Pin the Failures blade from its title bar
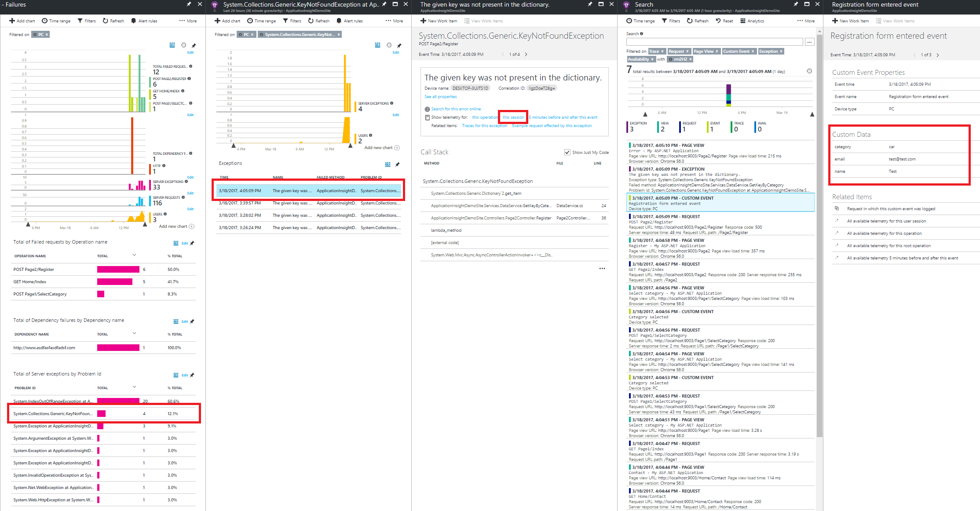This screenshot has height=511, width=980. (x=189, y=4)
